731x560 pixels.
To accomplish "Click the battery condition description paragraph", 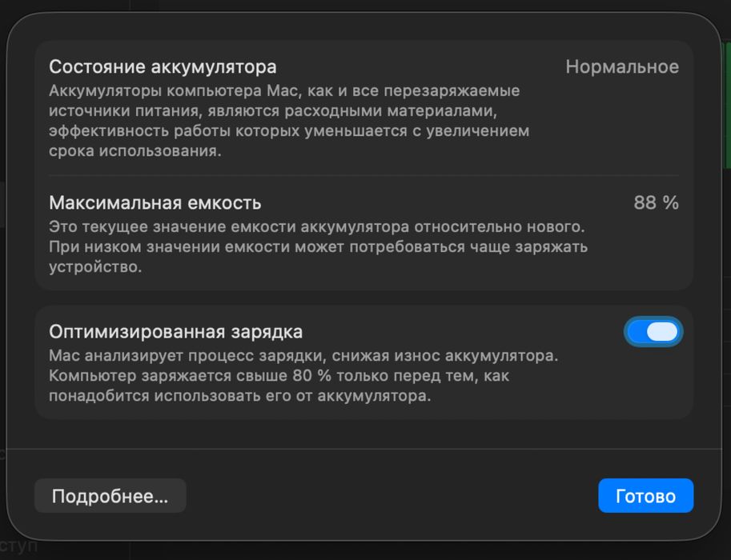I will tap(288, 121).
